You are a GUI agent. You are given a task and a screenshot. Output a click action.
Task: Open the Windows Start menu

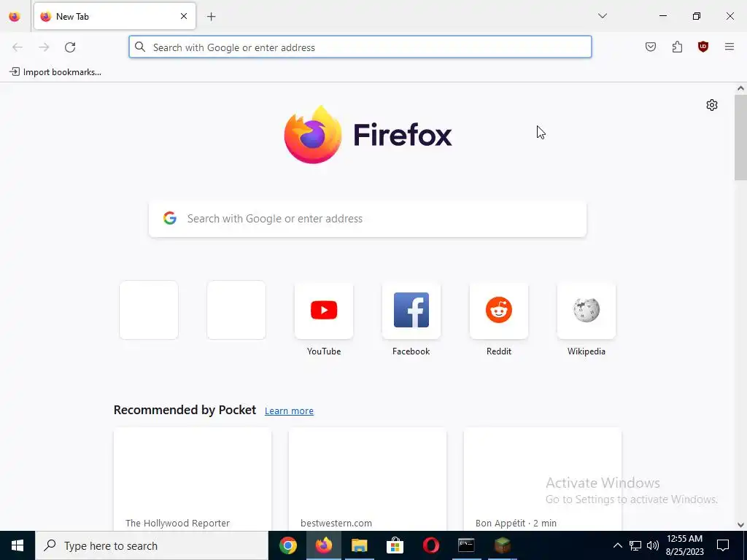click(x=18, y=545)
